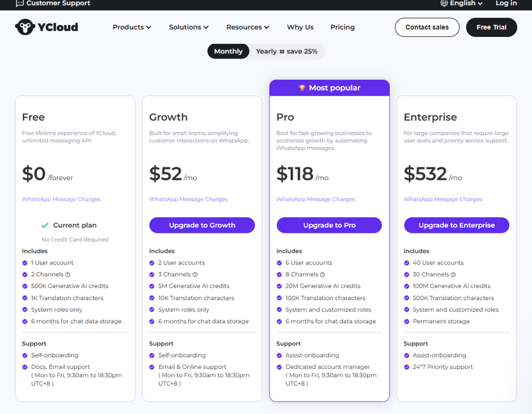Click the Customer Support chat icon

click(20, 3)
